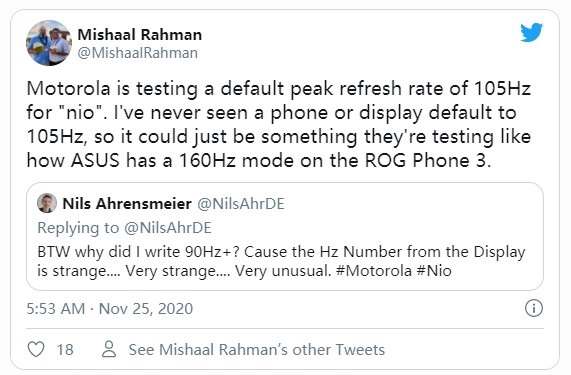The height and width of the screenshot is (375, 571).
Task: Open 'See Mishaal Rahman's other Tweets'
Action: 257,350
